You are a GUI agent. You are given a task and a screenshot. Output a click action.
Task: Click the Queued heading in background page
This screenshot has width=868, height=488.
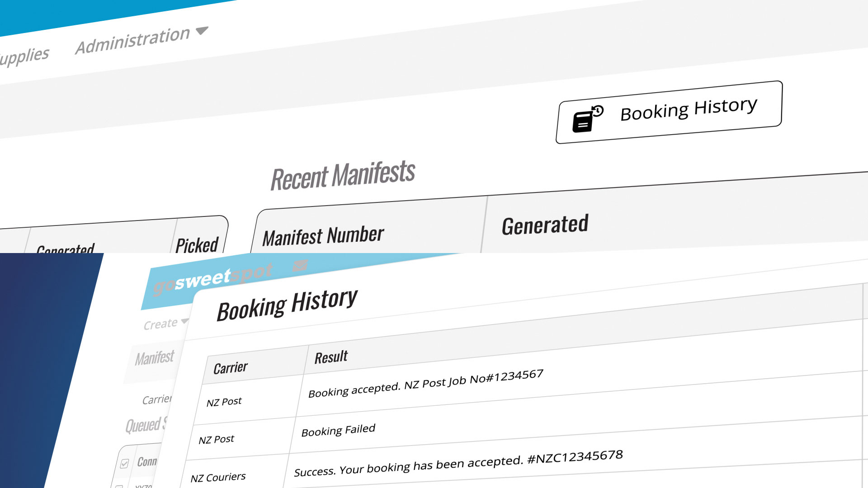tap(146, 425)
